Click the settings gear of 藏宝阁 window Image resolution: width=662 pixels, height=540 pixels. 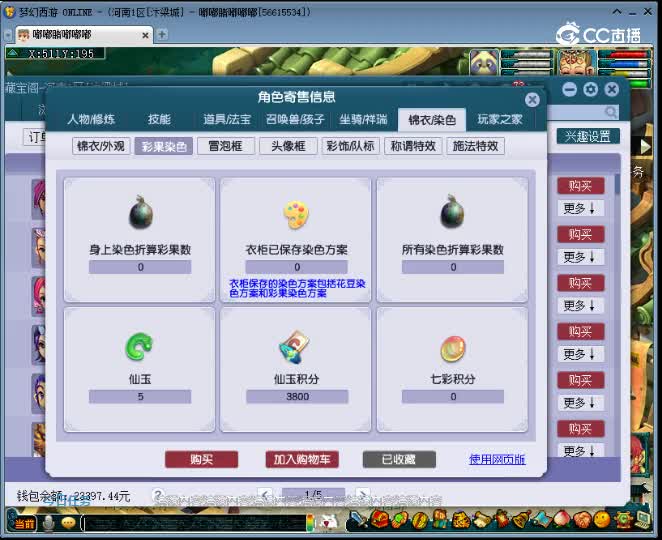(591, 89)
